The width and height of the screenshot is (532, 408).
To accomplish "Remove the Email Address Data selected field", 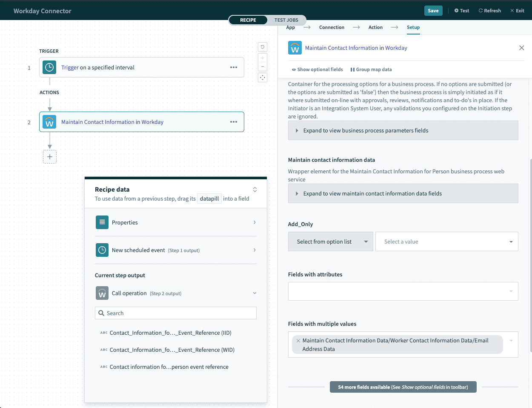I will pos(298,341).
